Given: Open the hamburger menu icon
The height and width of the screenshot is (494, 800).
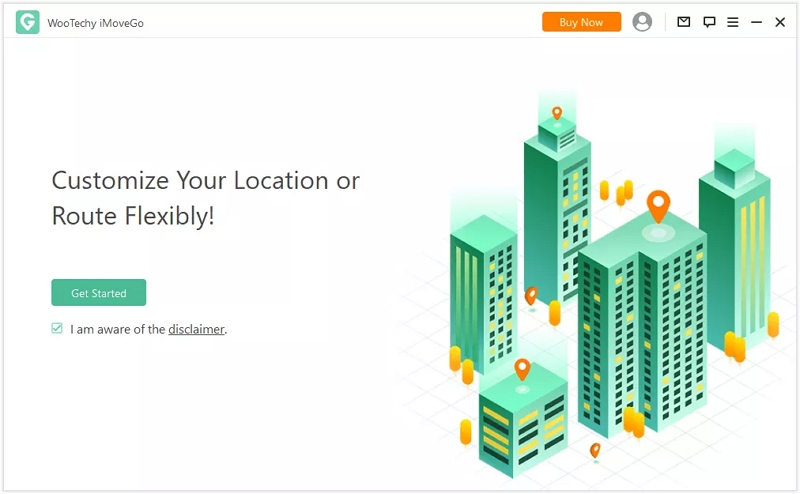Looking at the screenshot, I should tap(733, 22).
